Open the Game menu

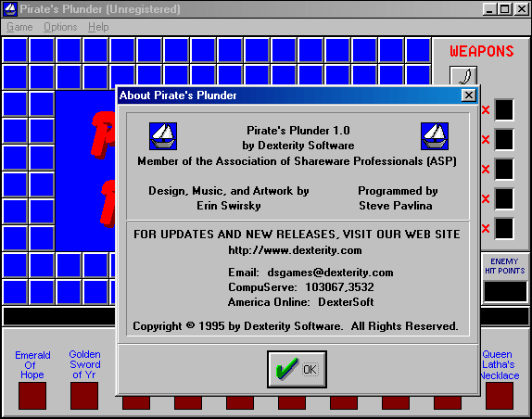click(x=19, y=27)
